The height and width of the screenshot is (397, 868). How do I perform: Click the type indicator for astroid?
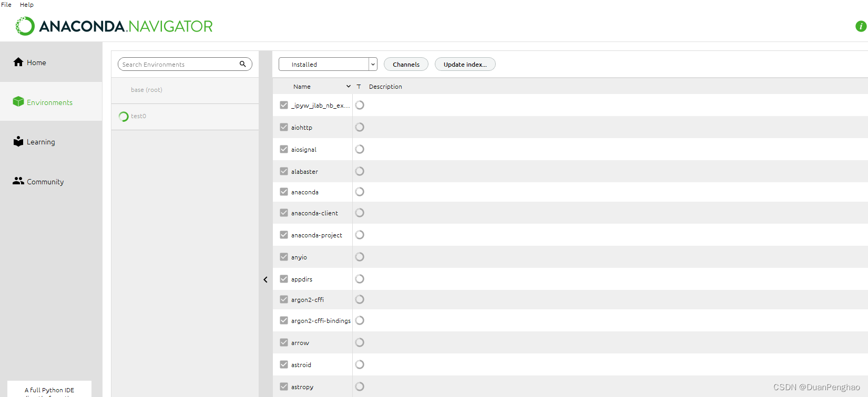point(360,364)
